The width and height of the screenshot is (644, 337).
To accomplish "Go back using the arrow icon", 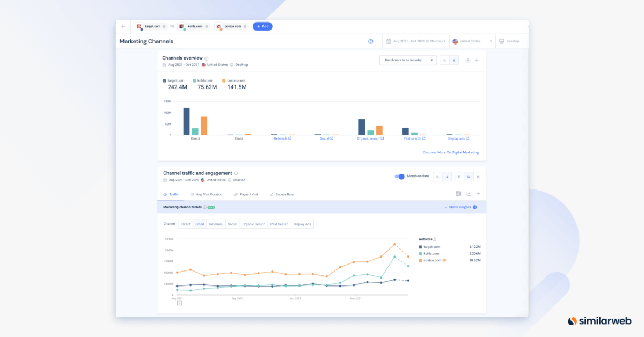I will pos(123,26).
